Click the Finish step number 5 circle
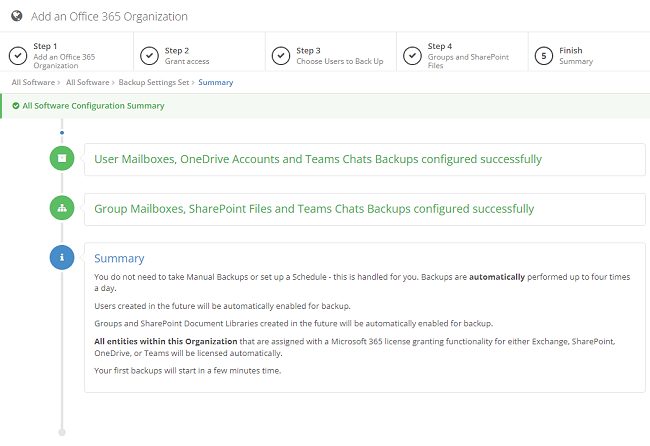650x446 pixels. click(x=543, y=56)
